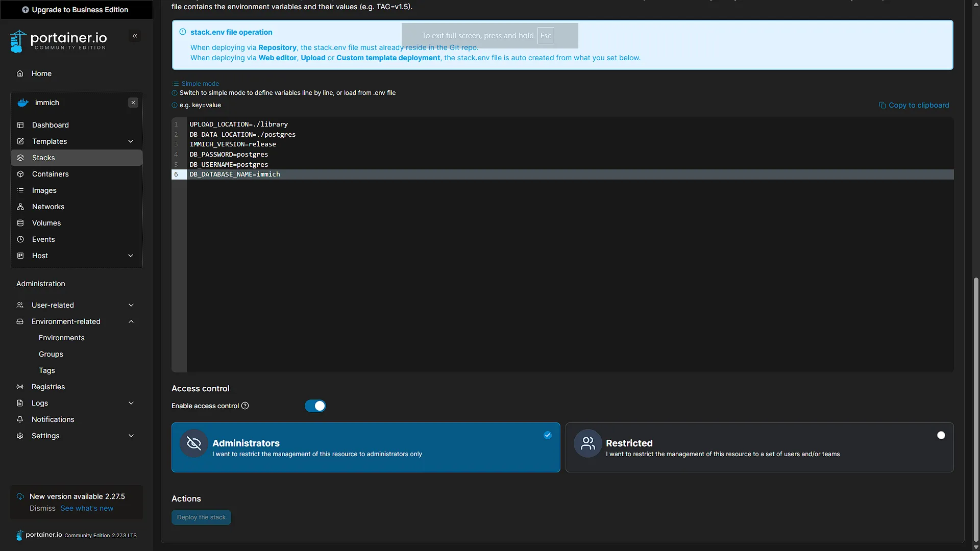The width and height of the screenshot is (980, 551).
Task: Click the Images list icon
Action: pyautogui.click(x=20, y=190)
